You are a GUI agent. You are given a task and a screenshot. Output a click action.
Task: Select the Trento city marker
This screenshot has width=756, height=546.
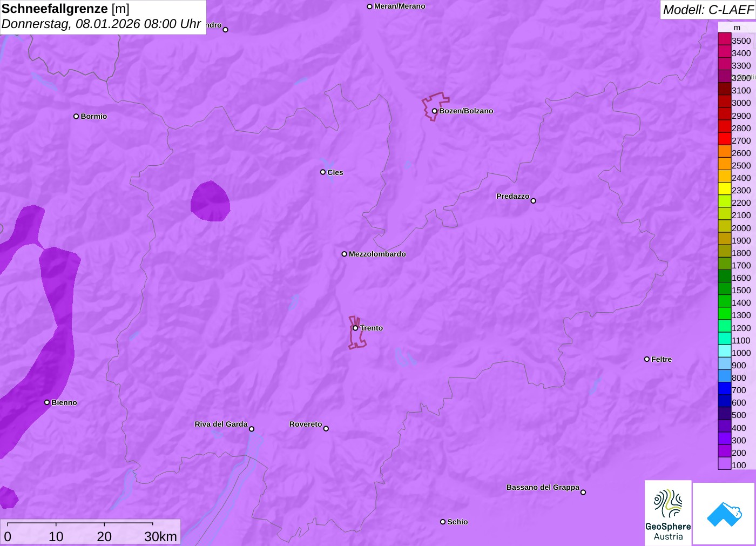(x=355, y=328)
